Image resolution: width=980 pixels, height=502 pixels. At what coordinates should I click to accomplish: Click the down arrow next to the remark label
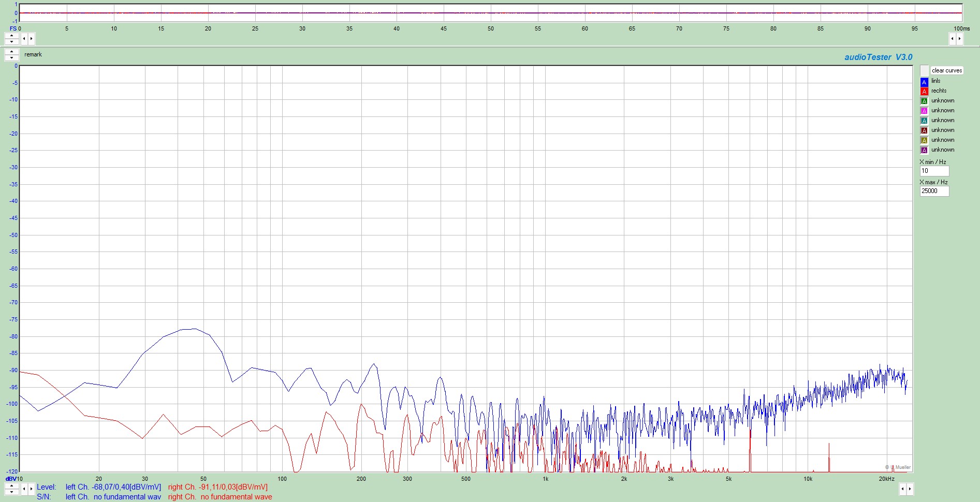pos(11,57)
